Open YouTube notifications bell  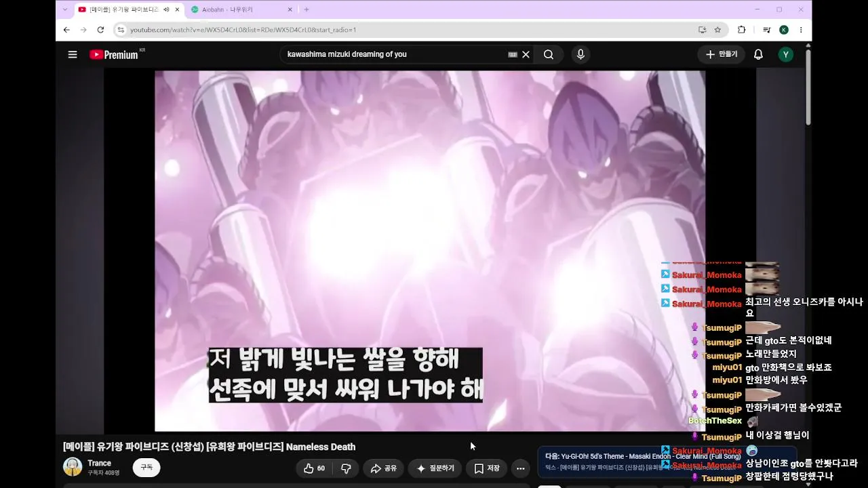pos(758,55)
